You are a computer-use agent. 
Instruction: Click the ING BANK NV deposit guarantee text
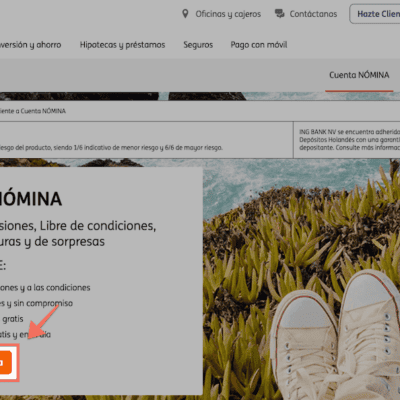349,140
